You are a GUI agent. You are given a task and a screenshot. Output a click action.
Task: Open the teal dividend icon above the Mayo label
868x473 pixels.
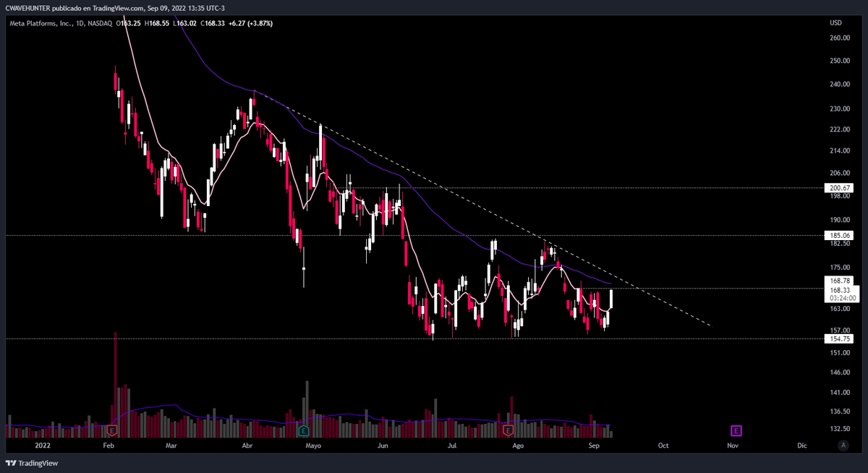click(x=304, y=429)
